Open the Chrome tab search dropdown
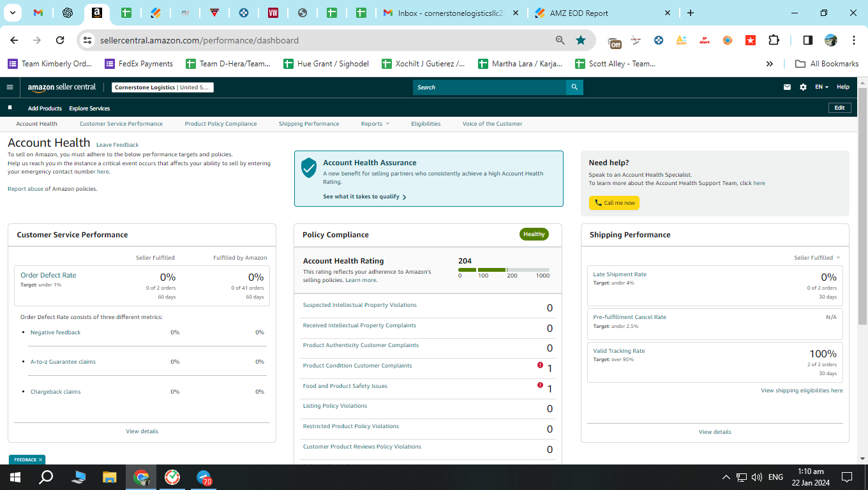868x490 pixels. click(13, 13)
